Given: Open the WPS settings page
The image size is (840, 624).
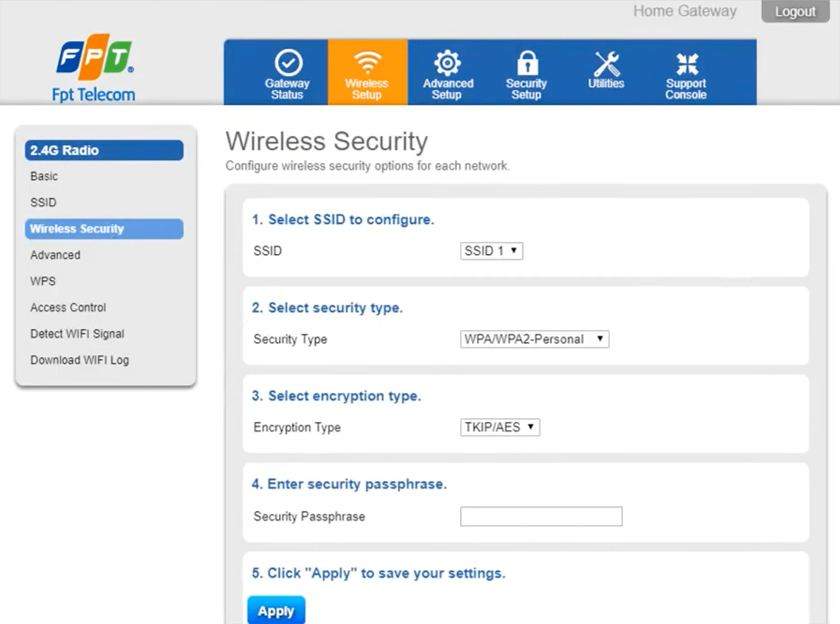Looking at the screenshot, I should pyautogui.click(x=43, y=281).
